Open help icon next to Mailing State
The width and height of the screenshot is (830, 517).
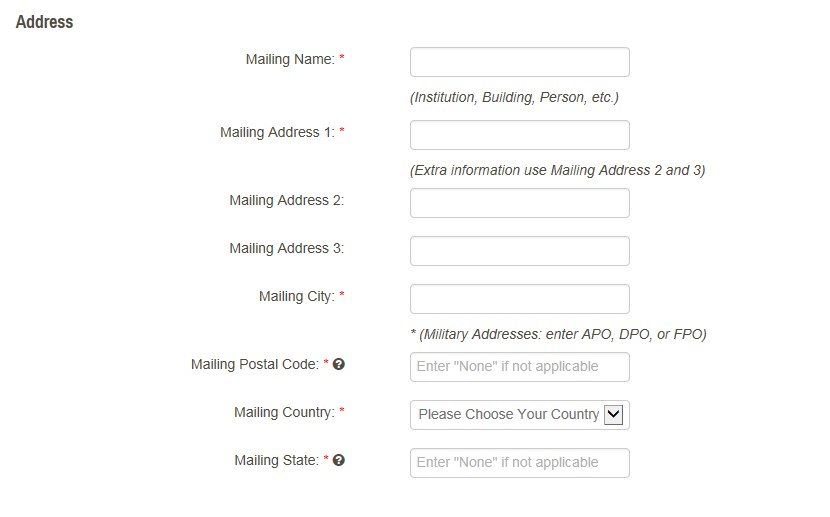tap(339, 461)
